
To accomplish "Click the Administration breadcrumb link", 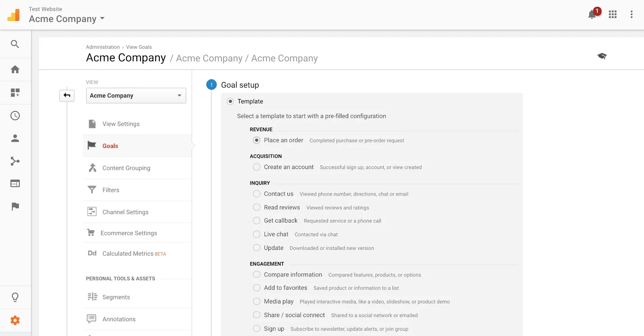I will [103, 47].
